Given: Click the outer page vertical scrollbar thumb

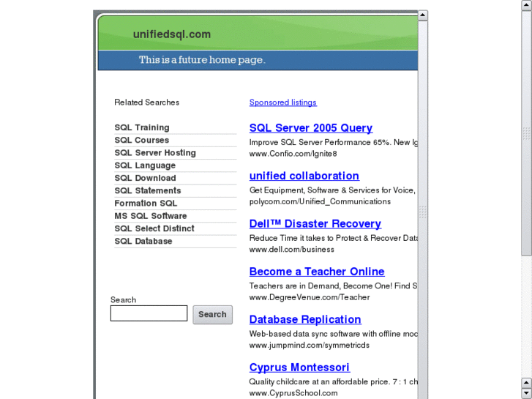Looking at the screenshot, I should click(526, 134).
